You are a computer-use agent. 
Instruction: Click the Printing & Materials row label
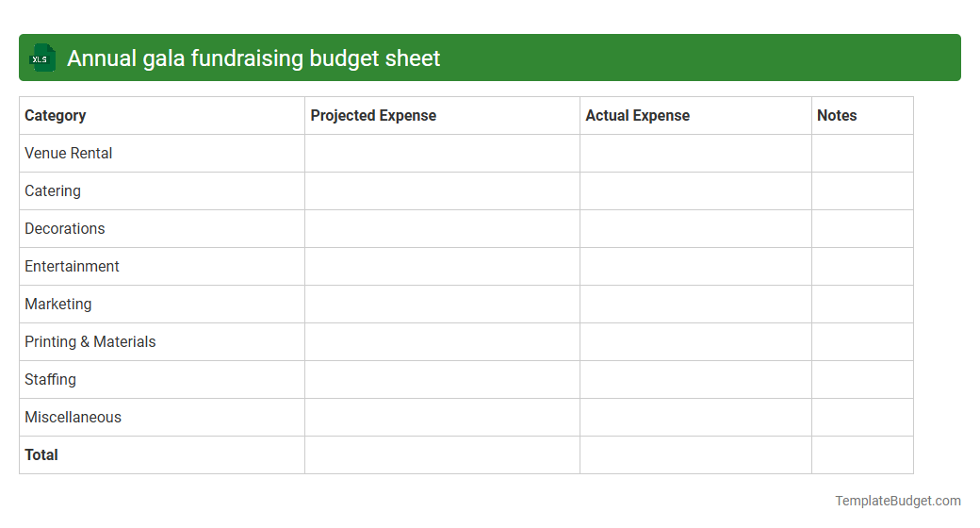coord(90,341)
